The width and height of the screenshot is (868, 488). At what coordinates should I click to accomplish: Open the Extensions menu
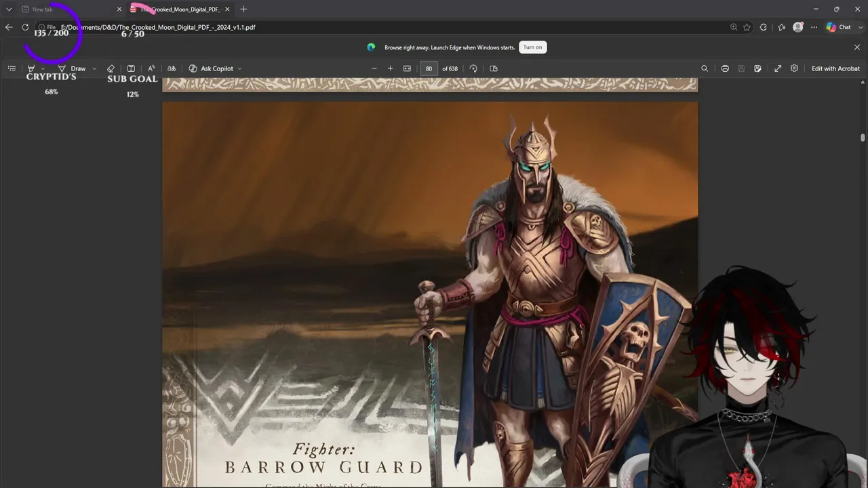(764, 27)
